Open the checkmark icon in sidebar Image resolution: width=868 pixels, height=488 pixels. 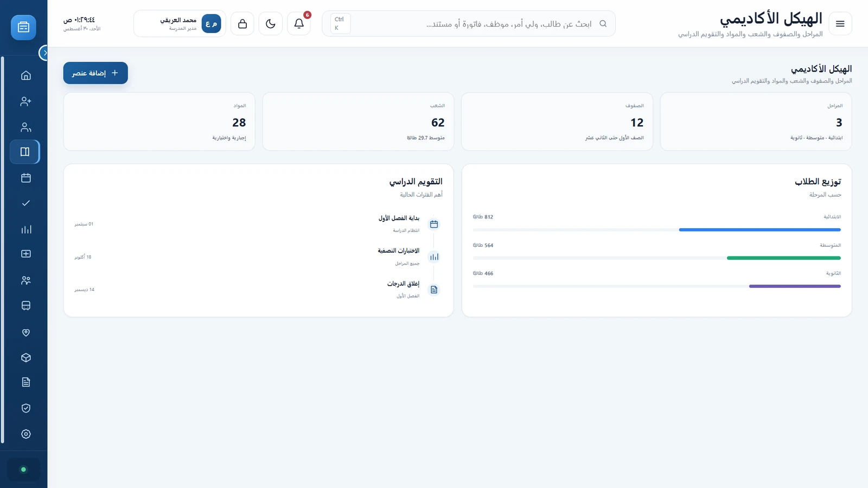[25, 203]
